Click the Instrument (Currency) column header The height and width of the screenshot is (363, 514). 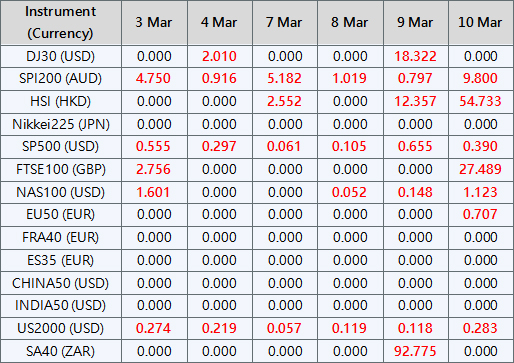tap(61, 23)
